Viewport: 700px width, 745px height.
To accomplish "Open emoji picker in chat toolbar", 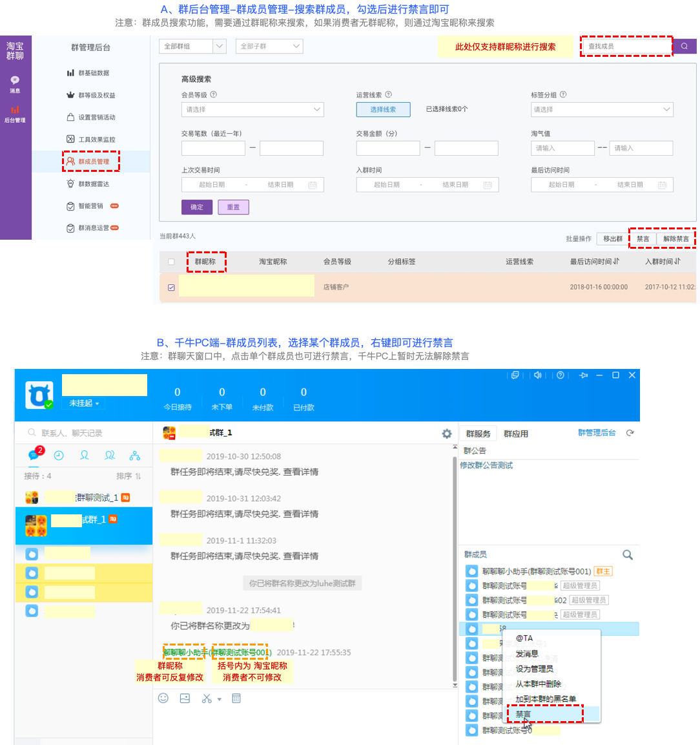I will pos(163,698).
